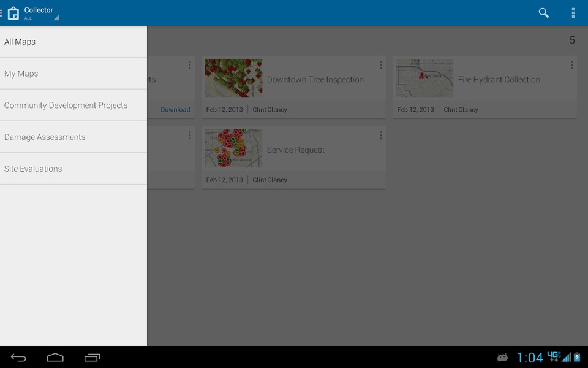The height and width of the screenshot is (368, 588).
Task: Click the Fire Hydrant Collection title
Action: 499,80
